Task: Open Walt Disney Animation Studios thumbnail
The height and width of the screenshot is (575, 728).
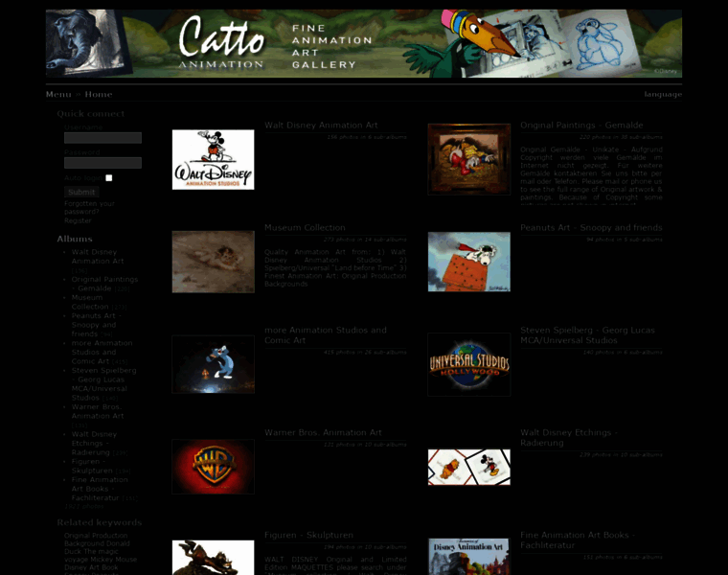Action: (x=213, y=159)
